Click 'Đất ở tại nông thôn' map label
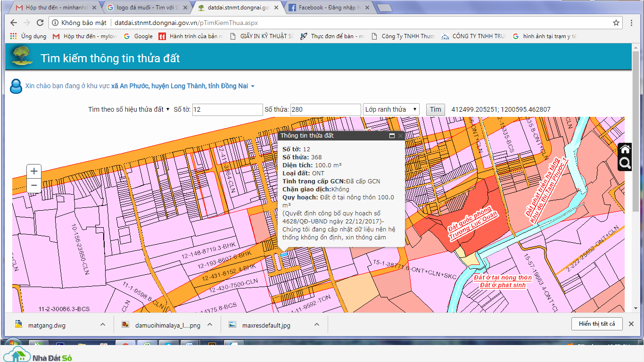The width and height of the screenshot is (644, 362). click(x=503, y=278)
